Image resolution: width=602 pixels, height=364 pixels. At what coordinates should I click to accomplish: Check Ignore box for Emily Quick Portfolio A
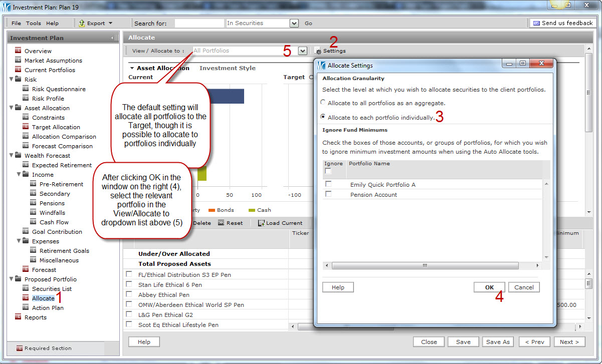328,184
